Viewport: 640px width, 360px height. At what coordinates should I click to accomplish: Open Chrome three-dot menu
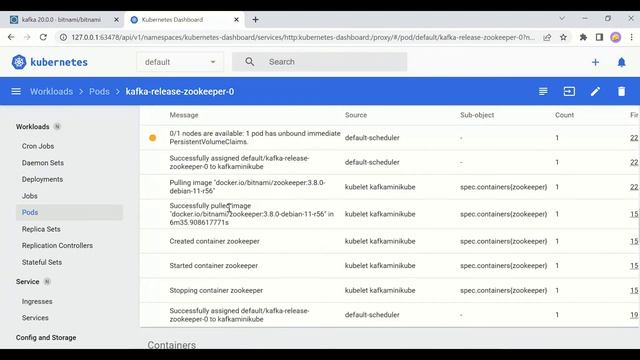[631, 37]
